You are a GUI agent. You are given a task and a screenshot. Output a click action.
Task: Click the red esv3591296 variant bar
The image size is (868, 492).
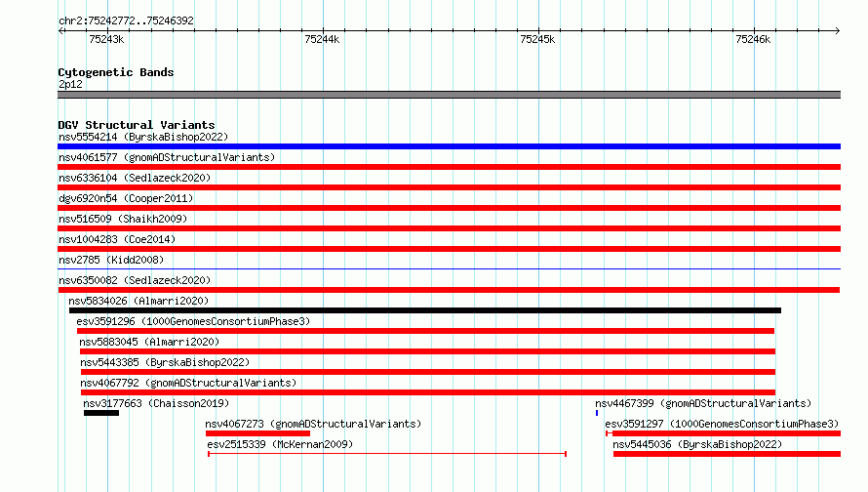tap(425, 331)
